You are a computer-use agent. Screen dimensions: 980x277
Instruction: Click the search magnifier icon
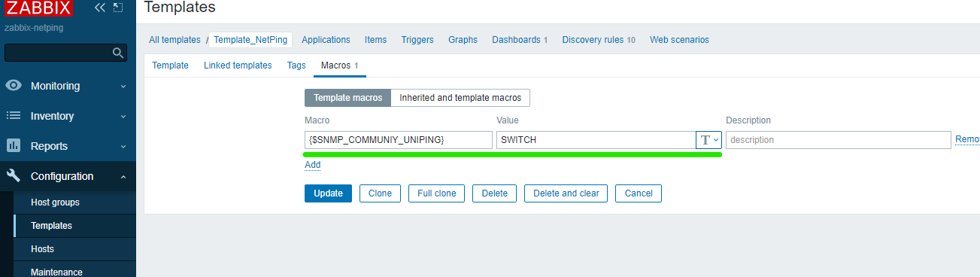[117, 53]
